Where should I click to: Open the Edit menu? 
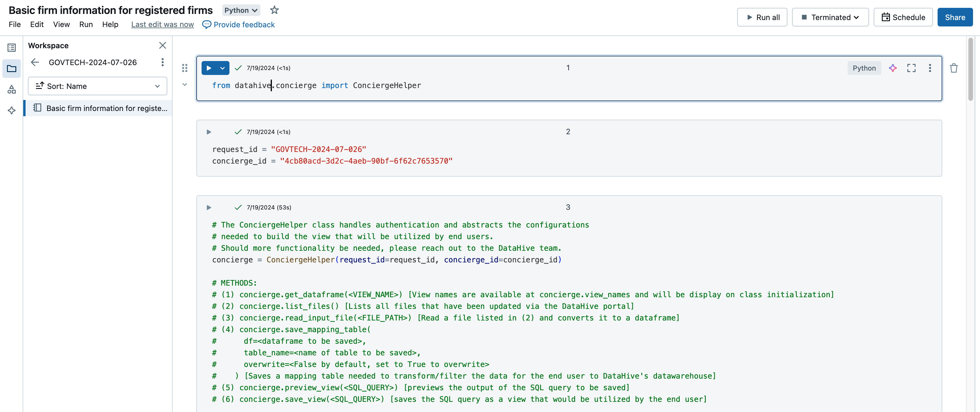(37, 24)
